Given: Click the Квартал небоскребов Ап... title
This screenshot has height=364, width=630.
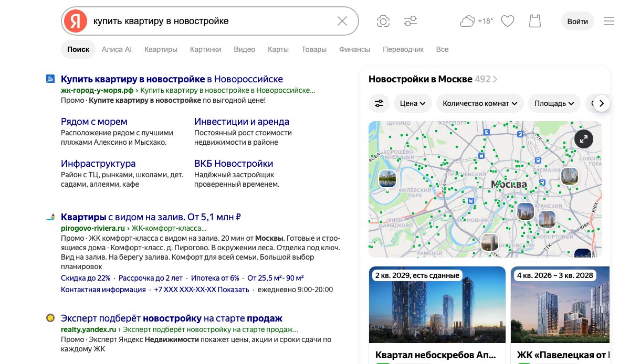Looking at the screenshot, I should pos(437,355).
